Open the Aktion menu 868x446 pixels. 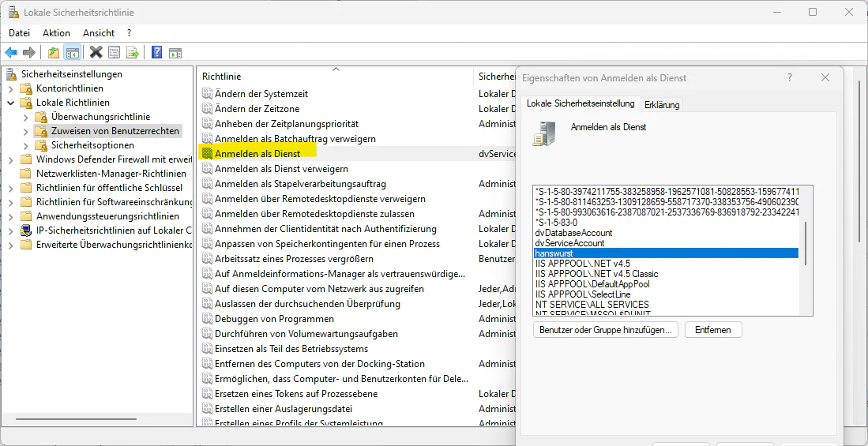[56, 33]
